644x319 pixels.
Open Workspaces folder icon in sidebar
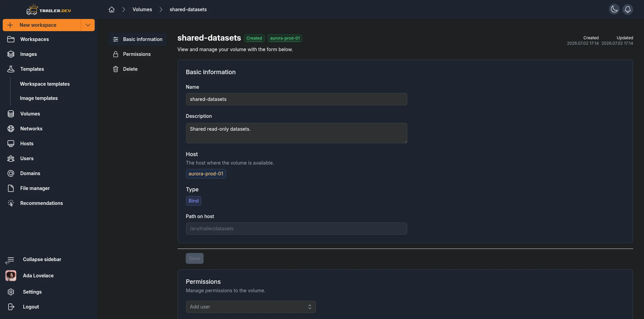click(11, 39)
